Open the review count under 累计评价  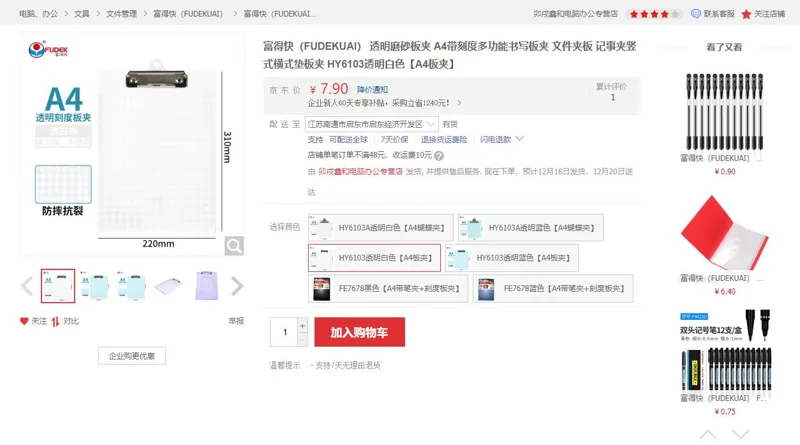(x=613, y=97)
